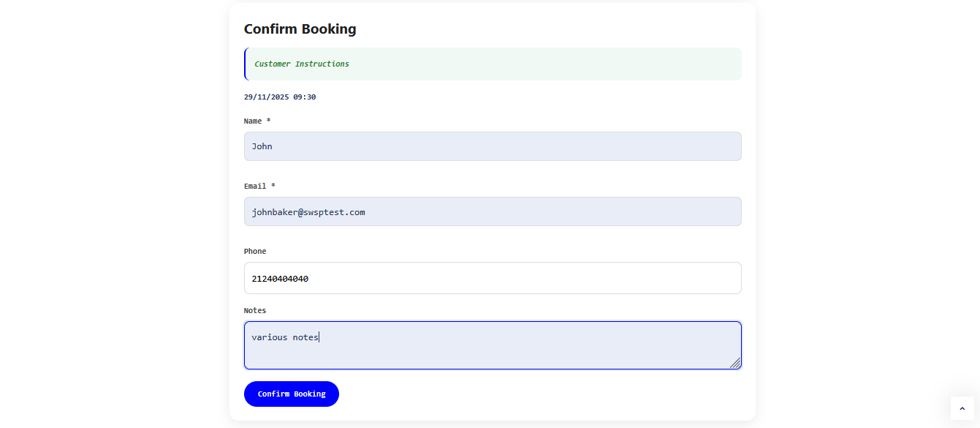Click the Notes textarea resize handle
This screenshot has width=980, height=428.
pyautogui.click(x=735, y=363)
